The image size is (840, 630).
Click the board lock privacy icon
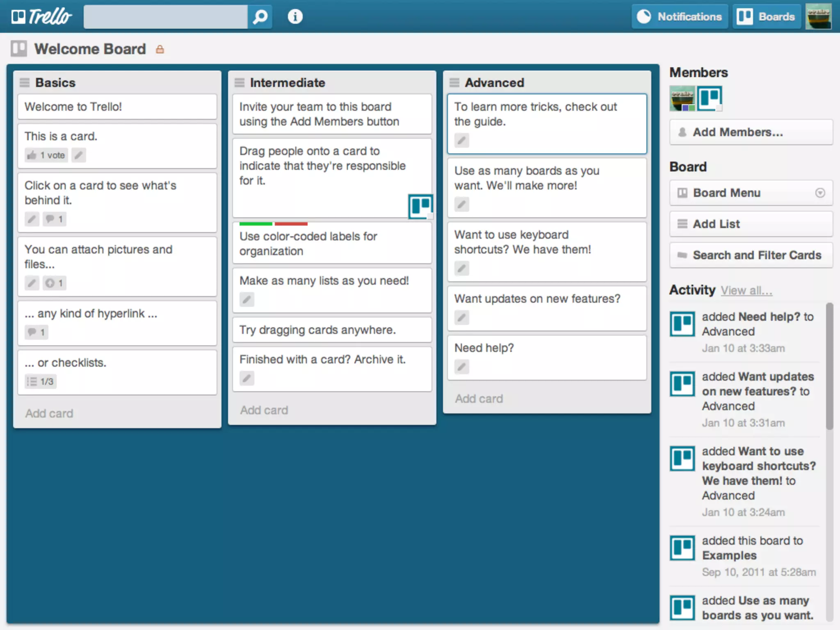160,50
